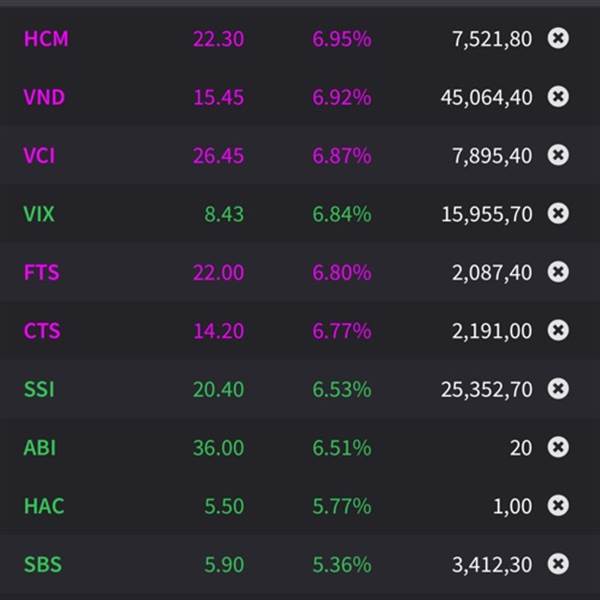This screenshot has width=600, height=600.
Task: Remove CTS from the watchlist
Action: [558, 330]
